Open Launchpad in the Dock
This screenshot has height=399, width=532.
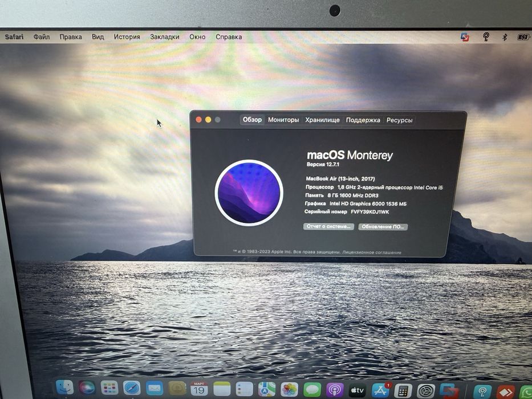(109, 388)
